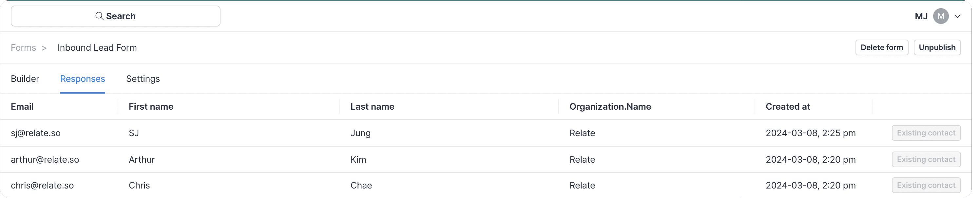Open the sj@relate.so response row
Viewport: 980px width, 198px height.
pyautogui.click(x=486, y=133)
